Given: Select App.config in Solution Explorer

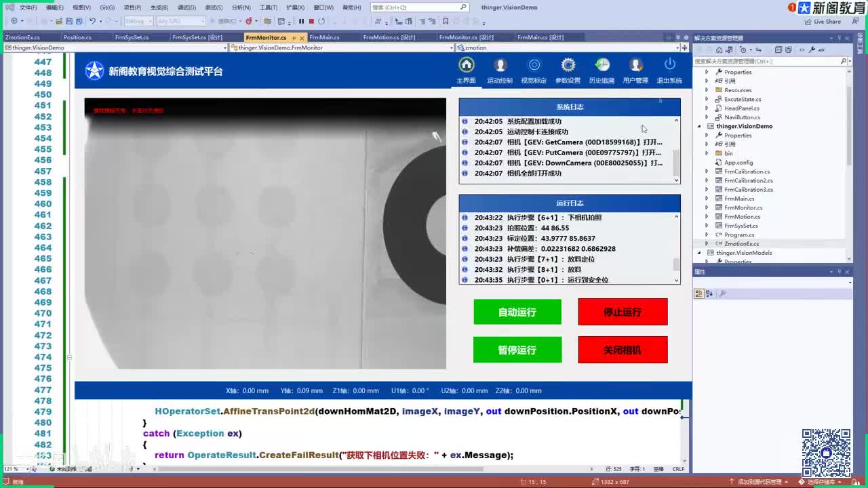Looking at the screenshot, I should point(738,163).
